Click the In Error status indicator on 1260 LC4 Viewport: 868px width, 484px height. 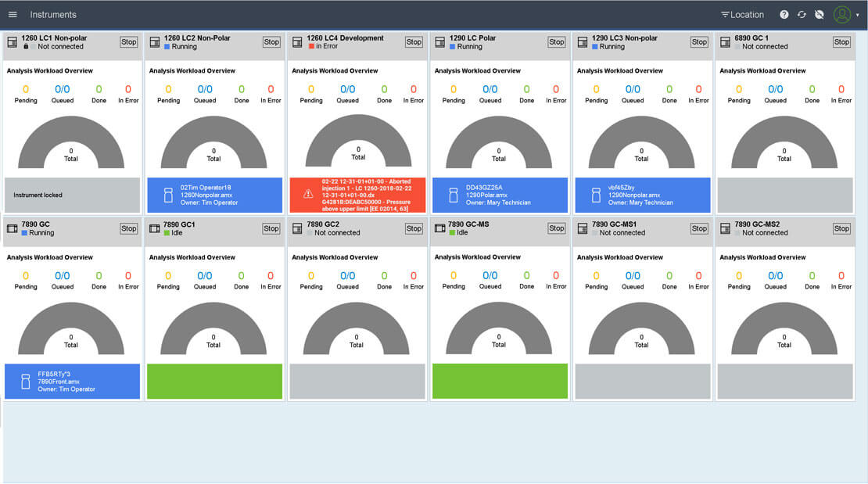tap(310, 47)
